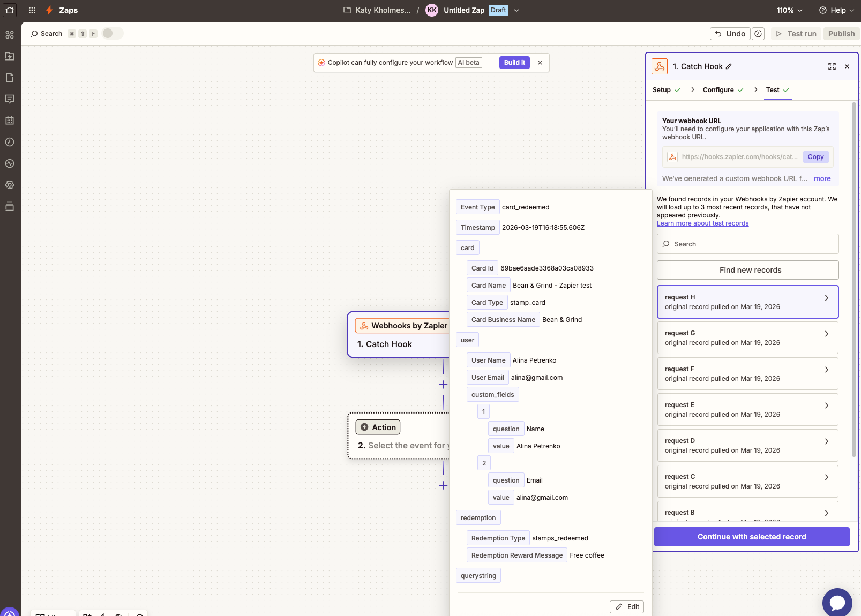This screenshot has height=616, width=861.
Task: Switch to the Test tab
Action: coord(777,90)
